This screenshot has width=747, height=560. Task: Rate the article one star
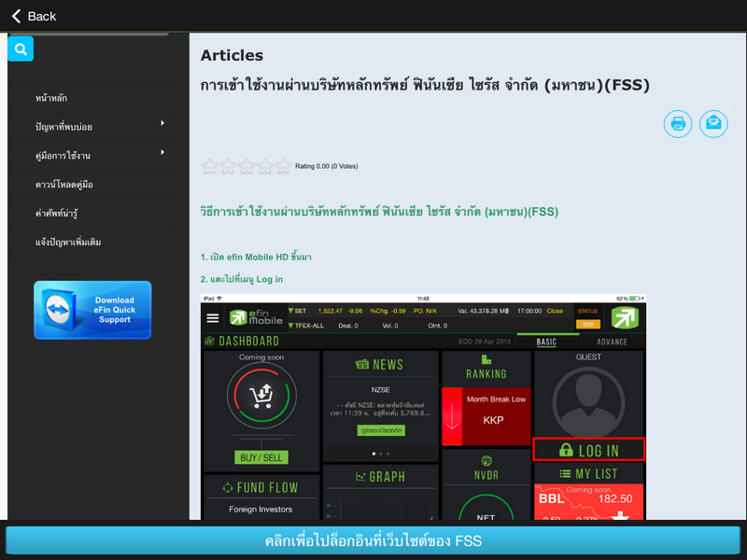tap(209, 166)
